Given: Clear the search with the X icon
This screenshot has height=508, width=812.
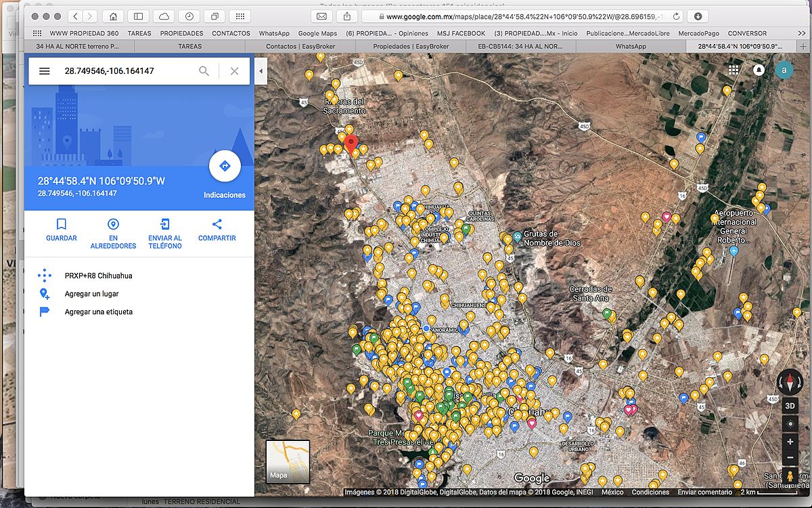Looking at the screenshot, I should (x=234, y=71).
